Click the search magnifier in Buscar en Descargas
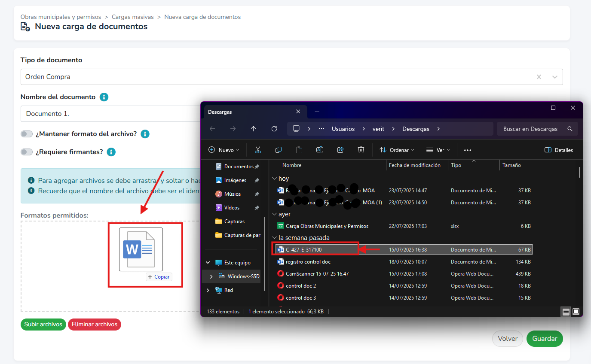The height and width of the screenshot is (364, 591). point(570,129)
